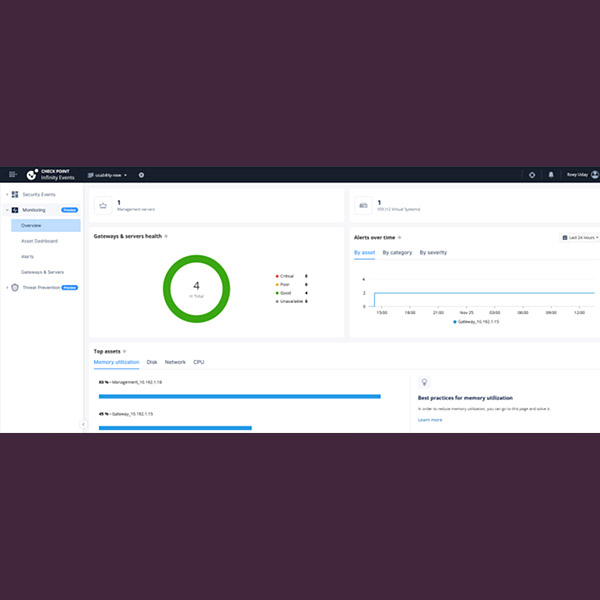Open the user profile avatar
The width and height of the screenshot is (600, 600).
(595, 174)
